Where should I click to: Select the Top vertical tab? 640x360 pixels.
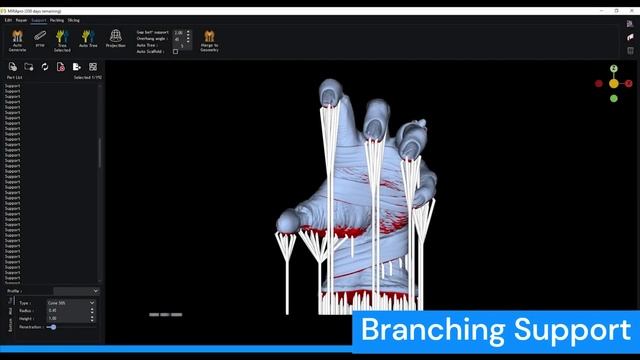pos(10,301)
